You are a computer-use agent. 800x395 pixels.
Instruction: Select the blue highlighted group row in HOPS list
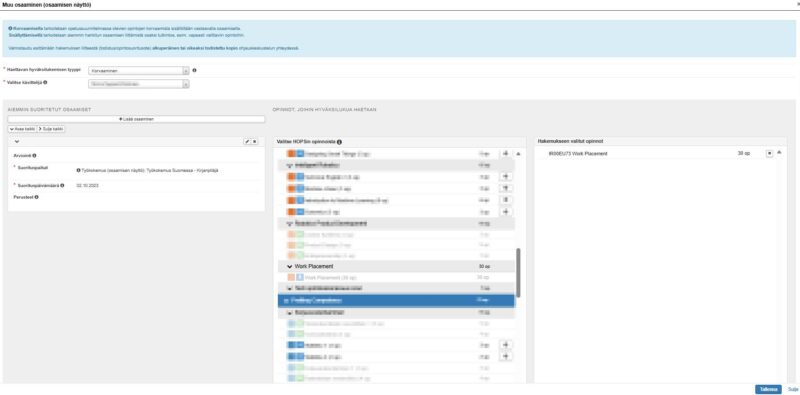coord(396,301)
